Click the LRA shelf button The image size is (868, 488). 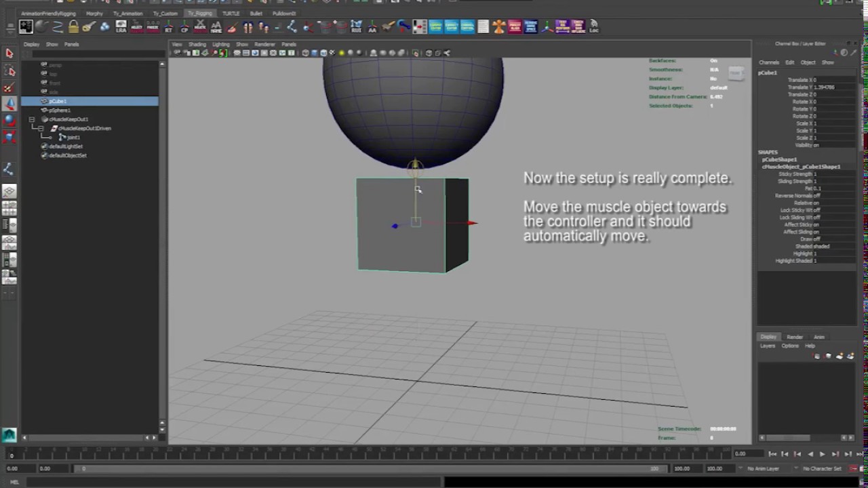tap(121, 26)
